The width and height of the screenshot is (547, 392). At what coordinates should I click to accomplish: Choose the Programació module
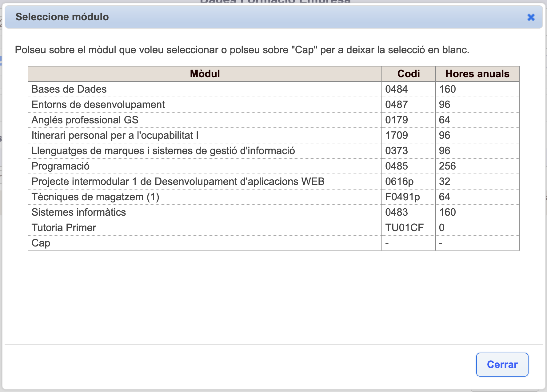coord(61,166)
